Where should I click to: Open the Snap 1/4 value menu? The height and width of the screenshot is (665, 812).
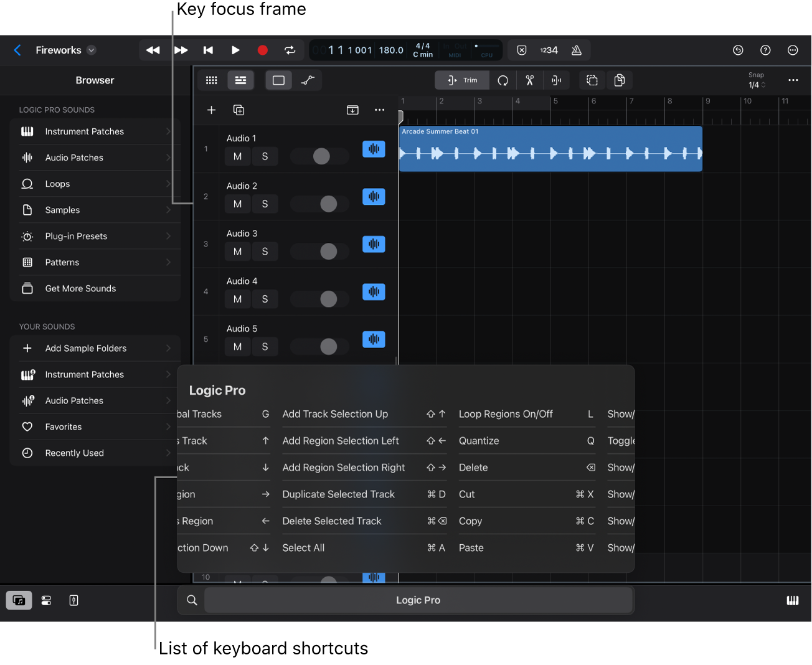(757, 85)
